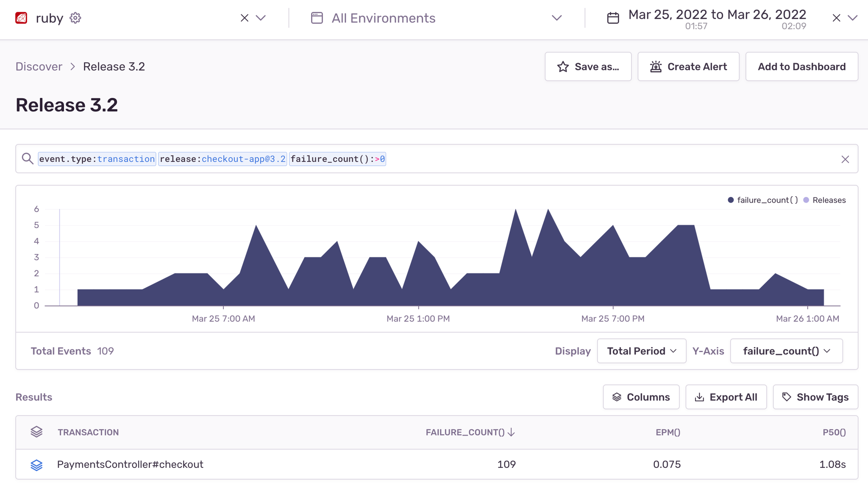This screenshot has height=489, width=868.
Task: Click the stack icon beside PaymentsController#checkout
Action: point(37,464)
